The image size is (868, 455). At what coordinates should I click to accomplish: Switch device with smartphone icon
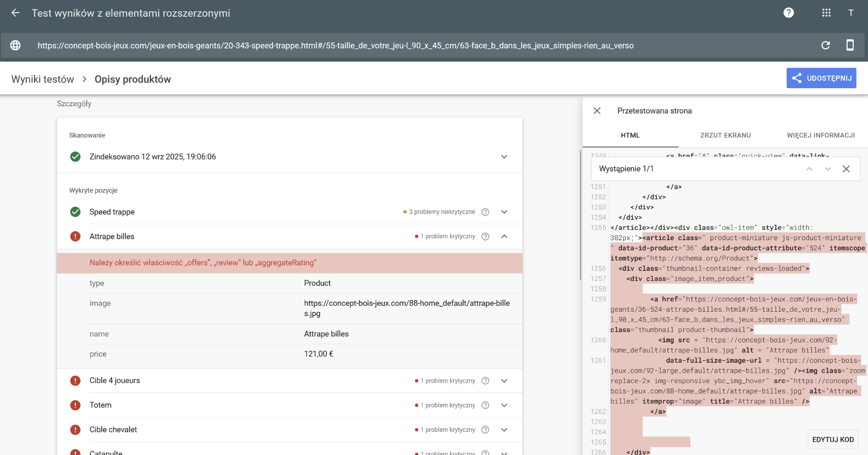click(x=850, y=45)
